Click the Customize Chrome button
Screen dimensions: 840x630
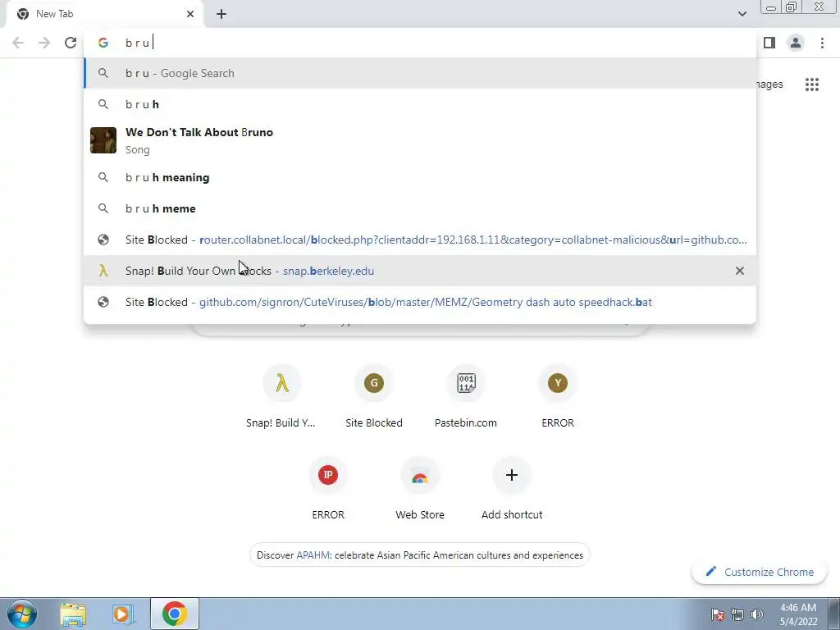(x=760, y=572)
